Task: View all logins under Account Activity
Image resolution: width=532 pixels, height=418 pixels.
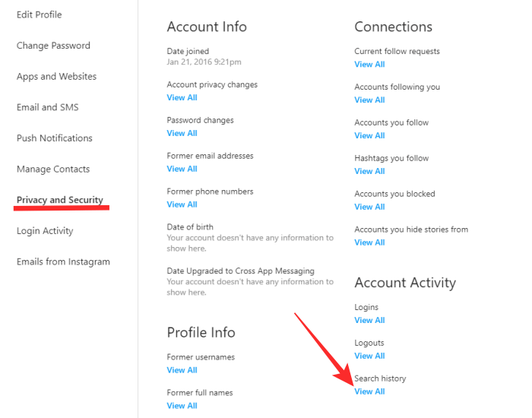Action: [x=369, y=320]
